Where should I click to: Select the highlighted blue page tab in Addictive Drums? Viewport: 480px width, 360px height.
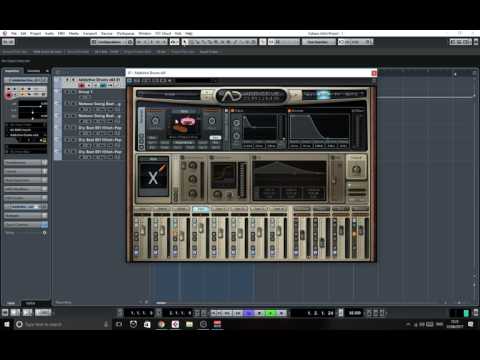coord(323,95)
